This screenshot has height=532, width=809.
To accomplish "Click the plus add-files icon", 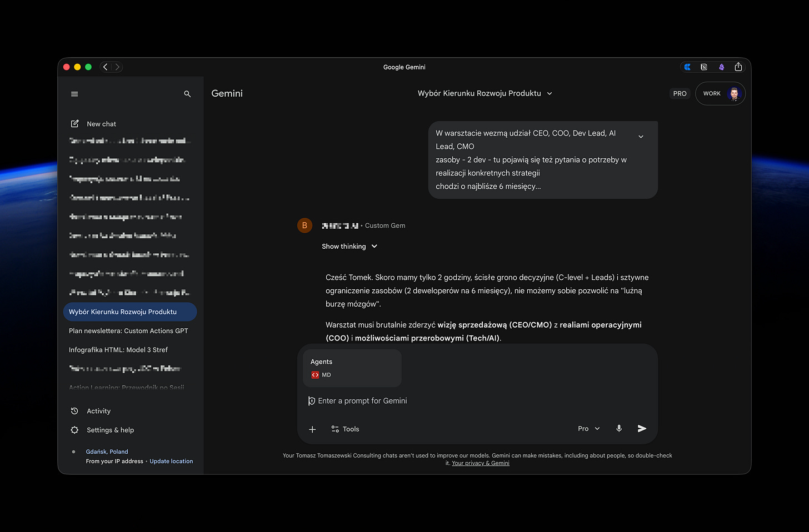I will click(x=312, y=429).
